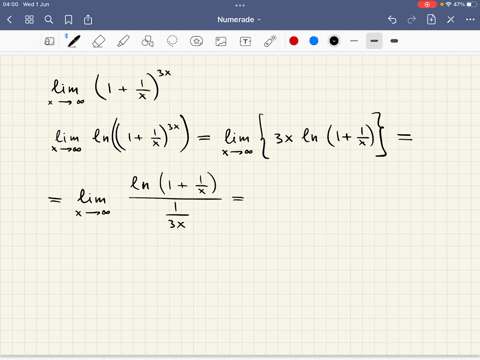
Task: Select the Pen tool
Action: point(73,41)
